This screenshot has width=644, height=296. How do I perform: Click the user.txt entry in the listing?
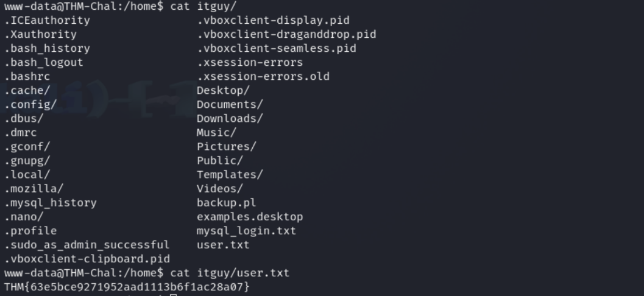(x=222, y=245)
